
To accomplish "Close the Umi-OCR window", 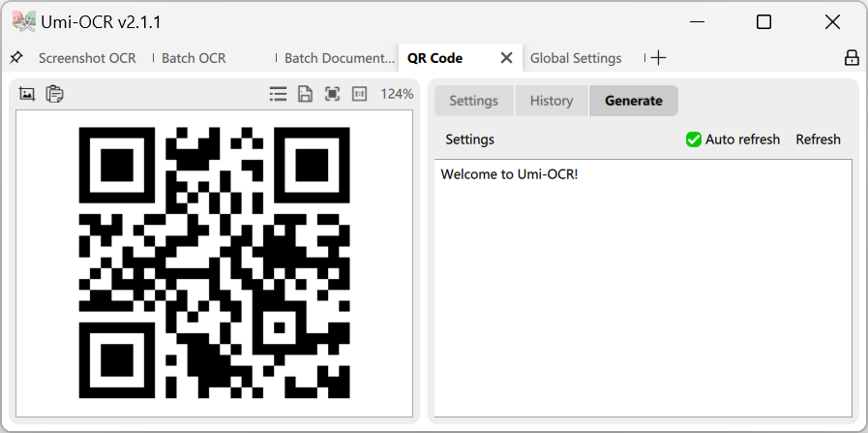I will click(832, 22).
